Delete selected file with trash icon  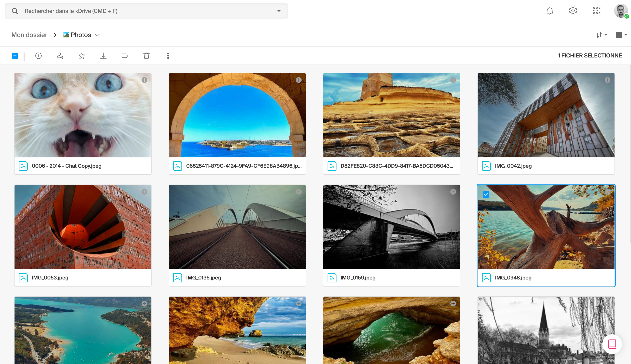click(146, 56)
